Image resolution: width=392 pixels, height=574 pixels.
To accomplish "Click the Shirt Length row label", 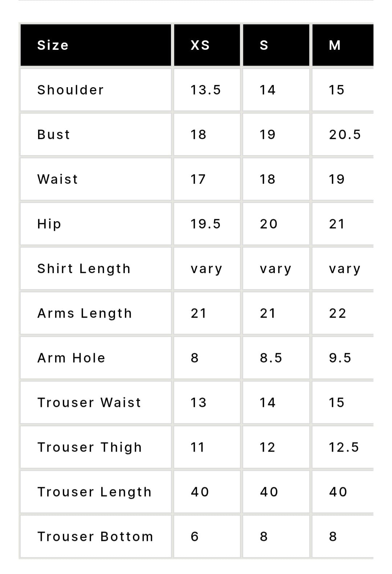I will [x=84, y=269].
